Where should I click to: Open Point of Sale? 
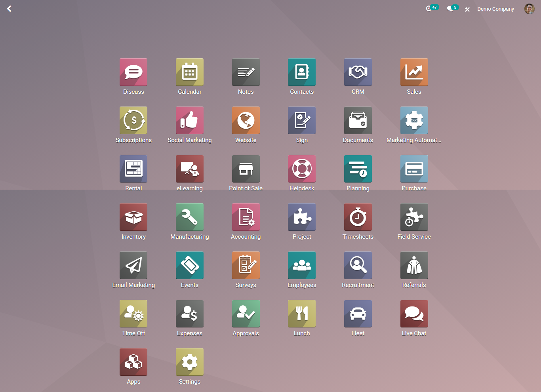(246, 169)
